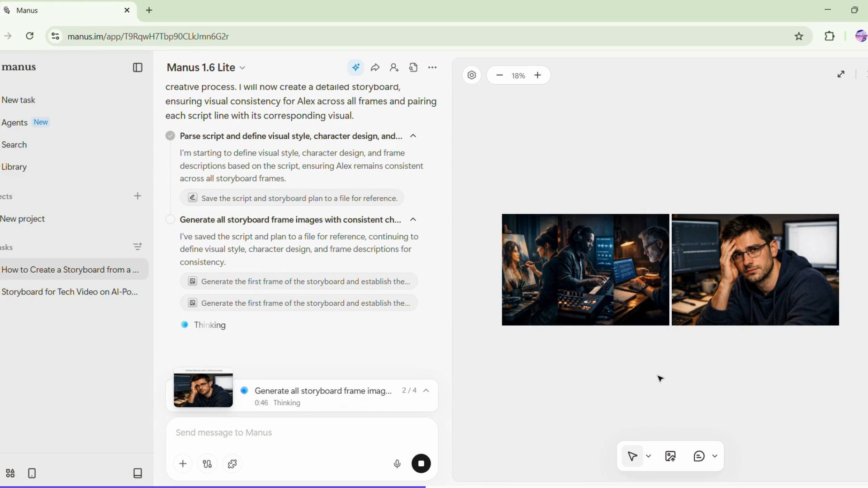This screenshot has height=488, width=868.
Task: Open a new browser tab
Action: point(149,10)
